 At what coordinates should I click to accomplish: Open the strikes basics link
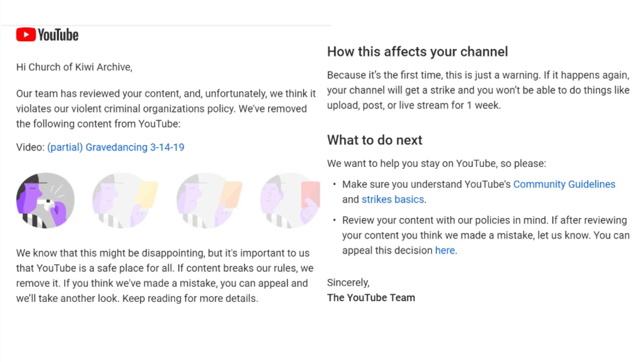click(x=393, y=199)
